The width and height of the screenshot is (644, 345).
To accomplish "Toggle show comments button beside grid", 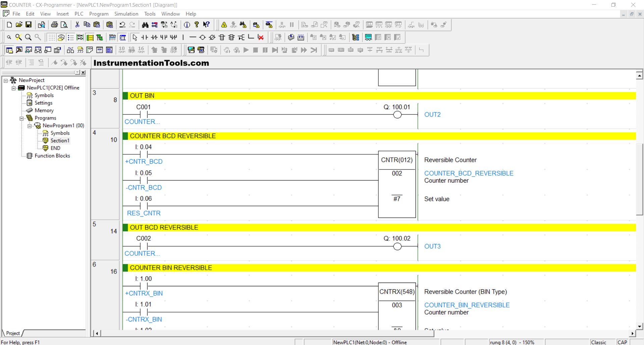I will pyautogui.click(x=61, y=37).
